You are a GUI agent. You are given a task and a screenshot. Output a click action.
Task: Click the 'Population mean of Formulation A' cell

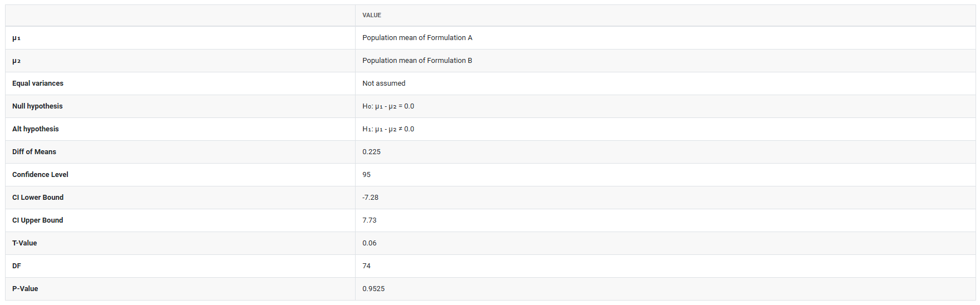[417, 38]
